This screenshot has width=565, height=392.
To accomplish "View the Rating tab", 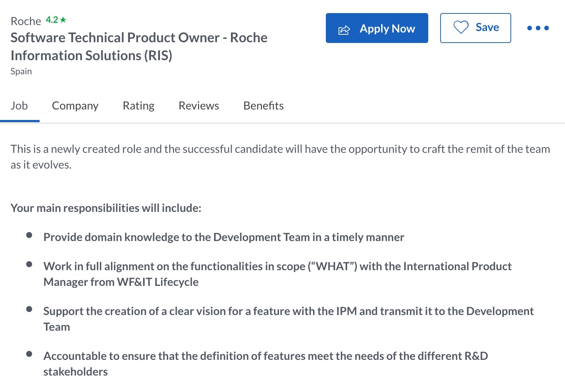I will pyautogui.click(x=138, y=106).
